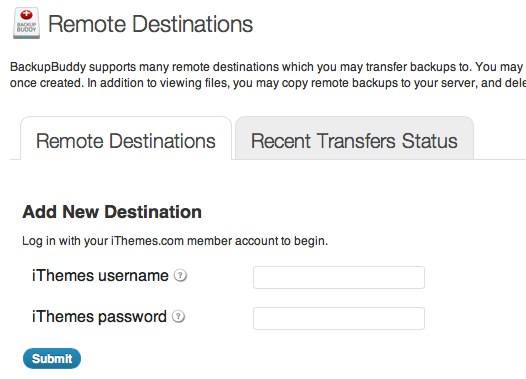Submit the iThemes login form
This screenshot has height=379, width=526.
click(52, 359)
